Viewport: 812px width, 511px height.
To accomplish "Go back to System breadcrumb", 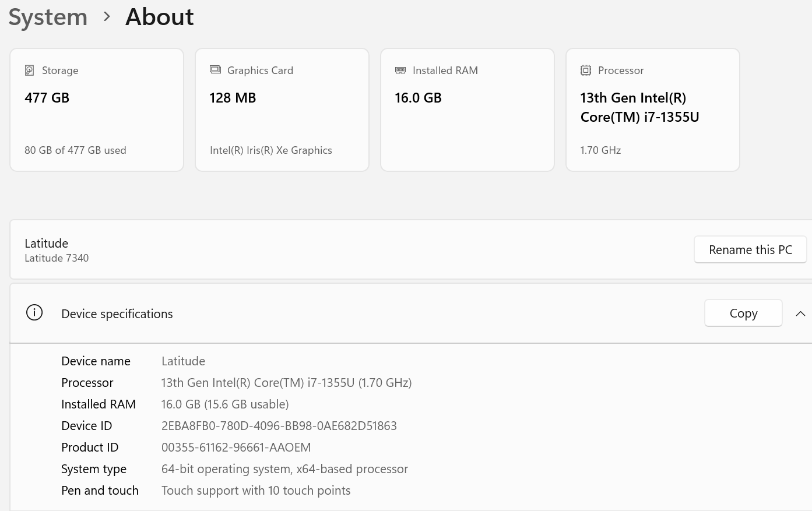I will 48,17.
